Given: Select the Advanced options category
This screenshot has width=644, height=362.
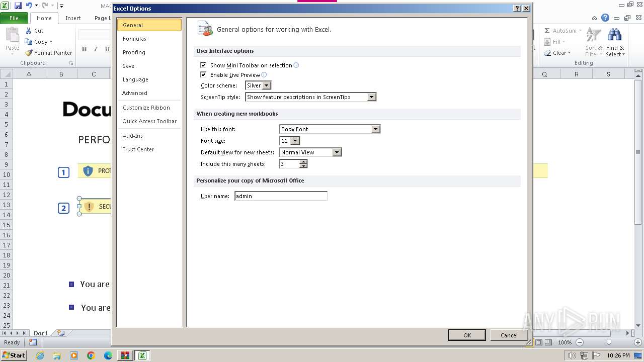Looking at the screenshot, I should click(x=149, y=93).
